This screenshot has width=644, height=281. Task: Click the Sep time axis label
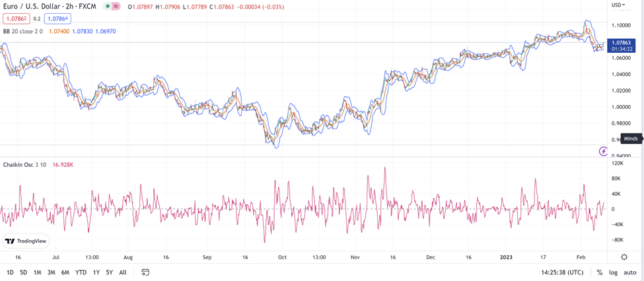tap(207, 258)
